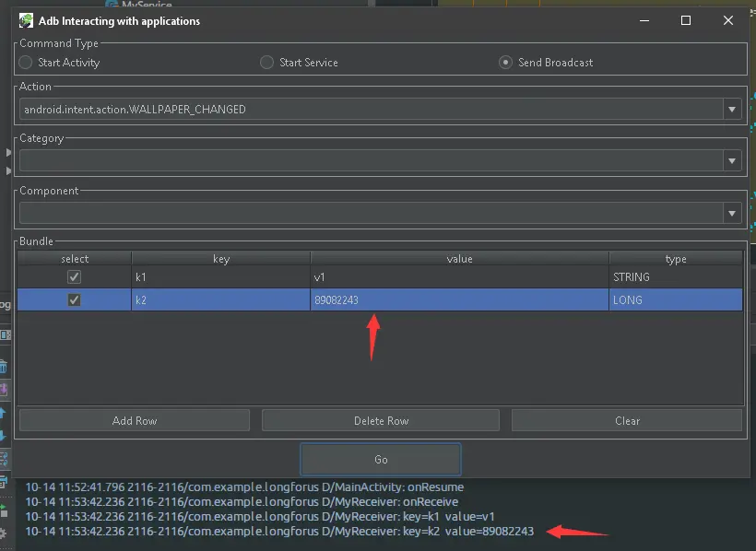Click the green restart icon in IDE sidebar

tap(4, 510)
